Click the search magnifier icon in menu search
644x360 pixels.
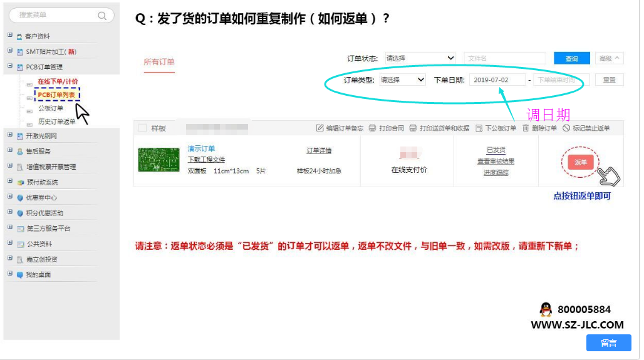click(x=102, y=16)
